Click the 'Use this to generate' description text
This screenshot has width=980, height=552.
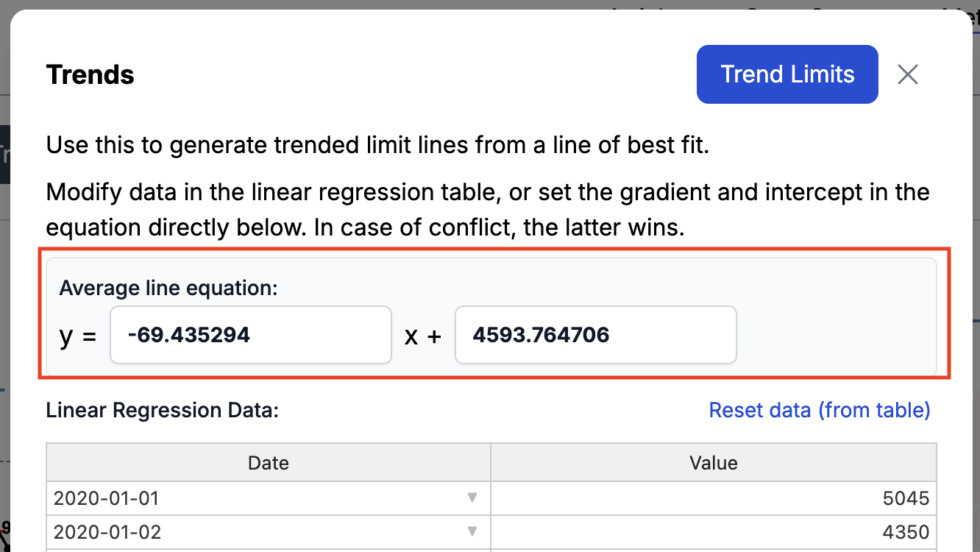pos(377,145)
